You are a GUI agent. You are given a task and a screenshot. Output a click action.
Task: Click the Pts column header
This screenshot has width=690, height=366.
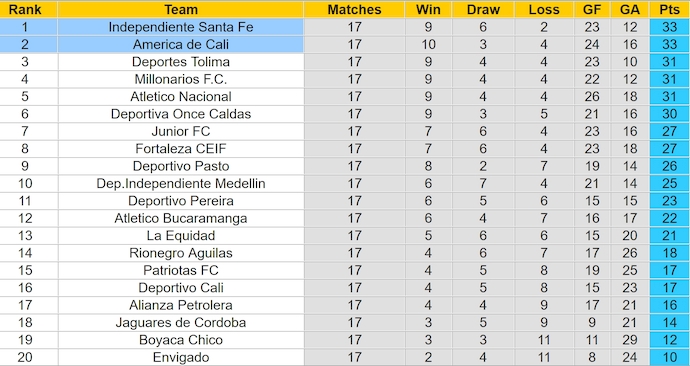[x=669, y=9]
